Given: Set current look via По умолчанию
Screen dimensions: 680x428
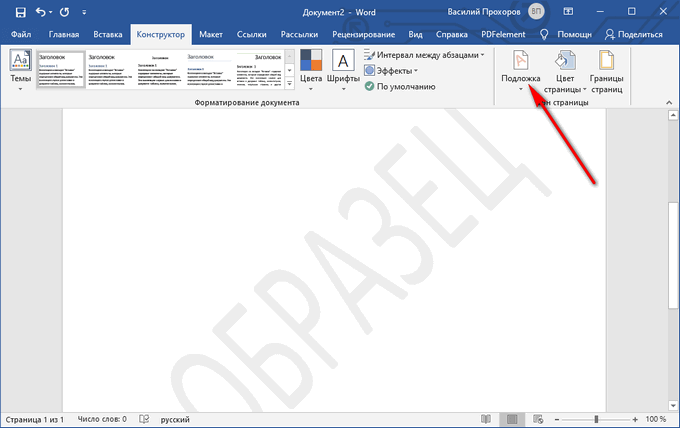Looking at the screenshot, I should click(400, 87).
